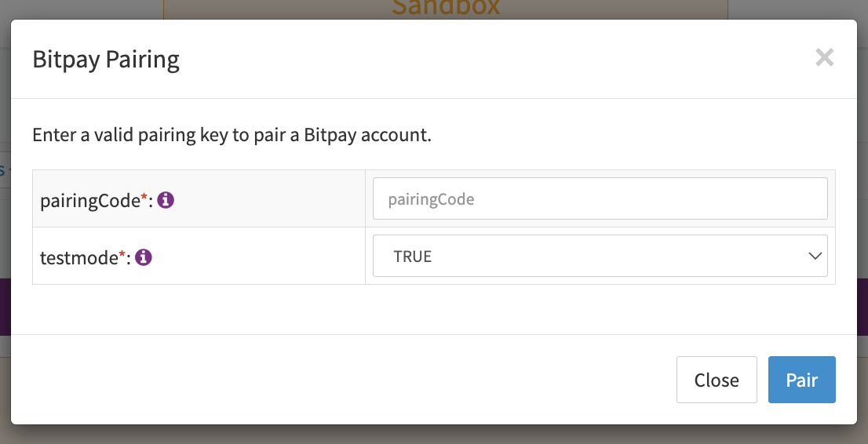Click the info icon beside pairingCode
The height and width of the screenshot is (444, 868).
coord(166,200)
